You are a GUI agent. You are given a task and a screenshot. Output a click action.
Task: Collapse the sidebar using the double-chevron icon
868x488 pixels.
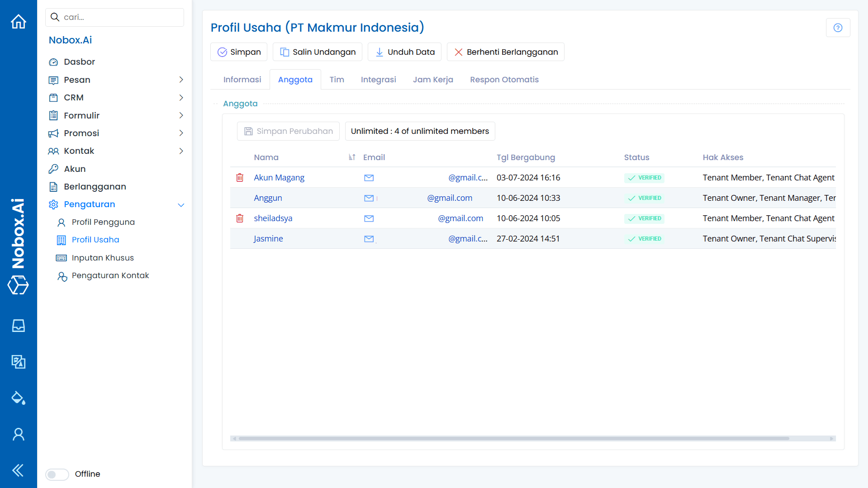(x=17, y=470)
